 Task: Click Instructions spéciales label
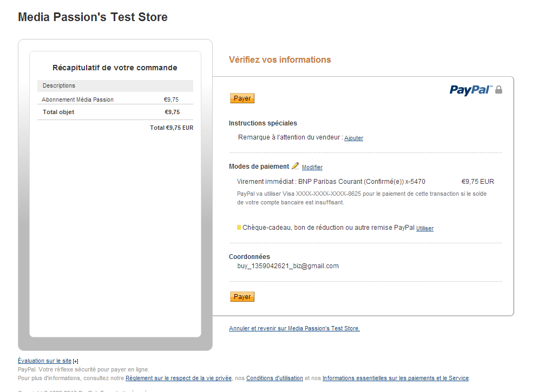click(263, 123)
